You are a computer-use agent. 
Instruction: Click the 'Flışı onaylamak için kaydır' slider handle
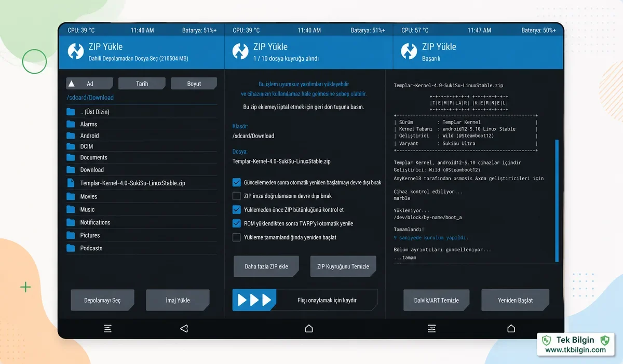point(254,300)
